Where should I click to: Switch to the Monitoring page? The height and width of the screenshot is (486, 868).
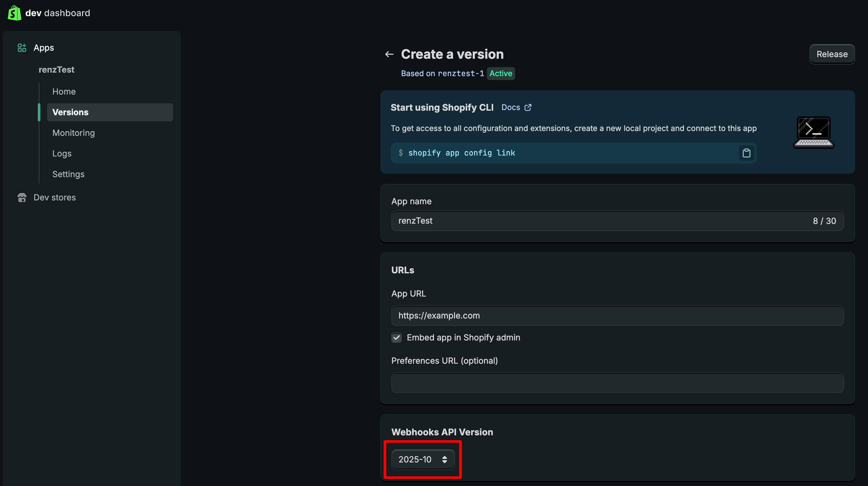click(x=73, y=133)
